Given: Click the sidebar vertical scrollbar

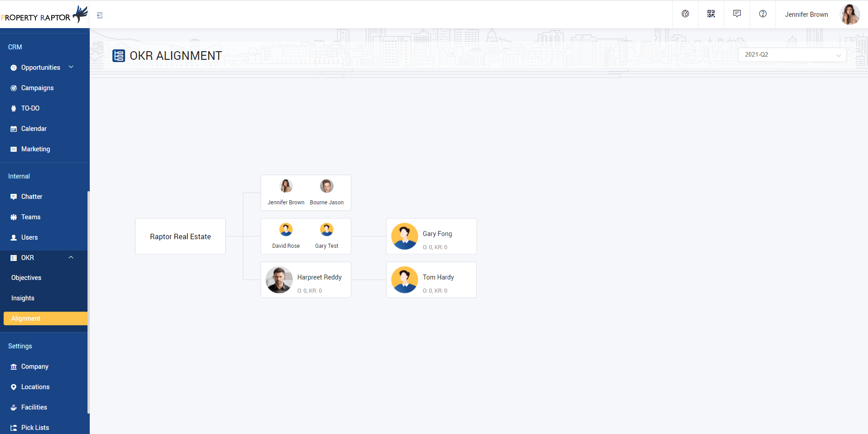Looking at the screenshot, I should [x=88, y=302].
